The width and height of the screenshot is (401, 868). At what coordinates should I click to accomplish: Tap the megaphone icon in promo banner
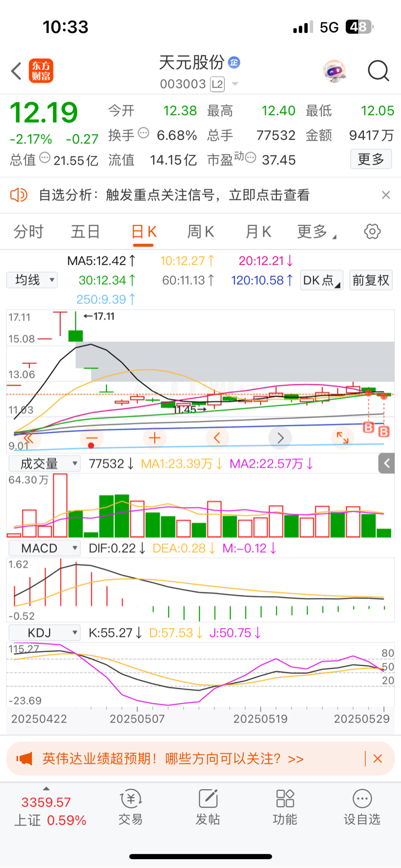click(x=24, y=758)
